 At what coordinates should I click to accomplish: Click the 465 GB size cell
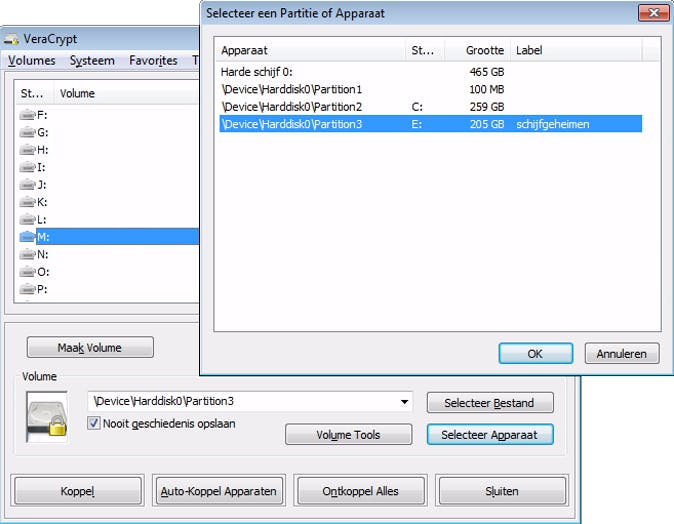[487, 72]
